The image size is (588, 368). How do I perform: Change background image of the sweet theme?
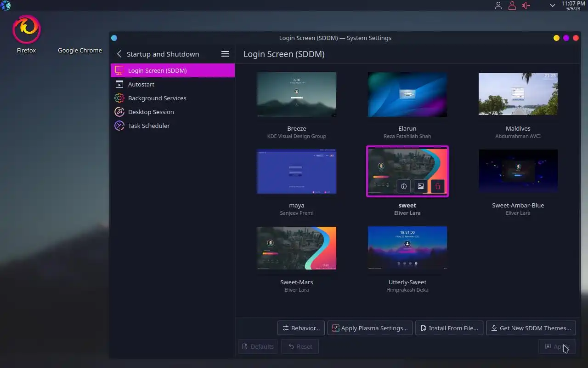pyautogui.click(x=421, y=186)
